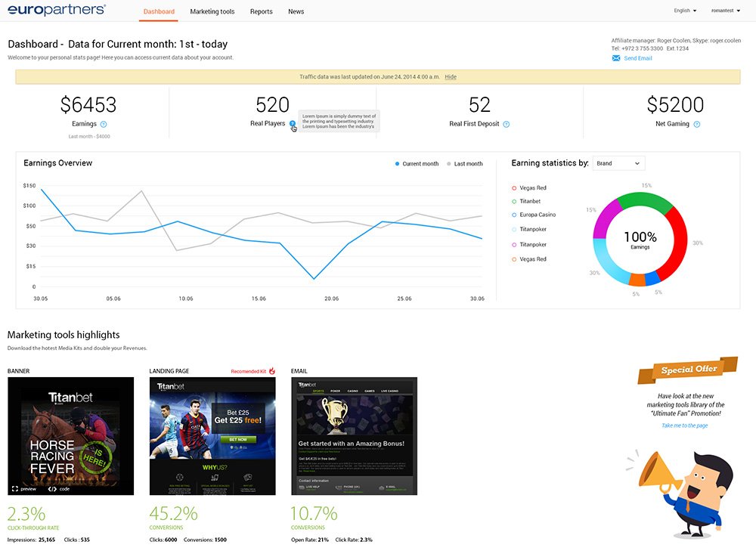Click the envelope icon beside Send Email
Screen dimensions: 756x557
(x=616, y=58)
